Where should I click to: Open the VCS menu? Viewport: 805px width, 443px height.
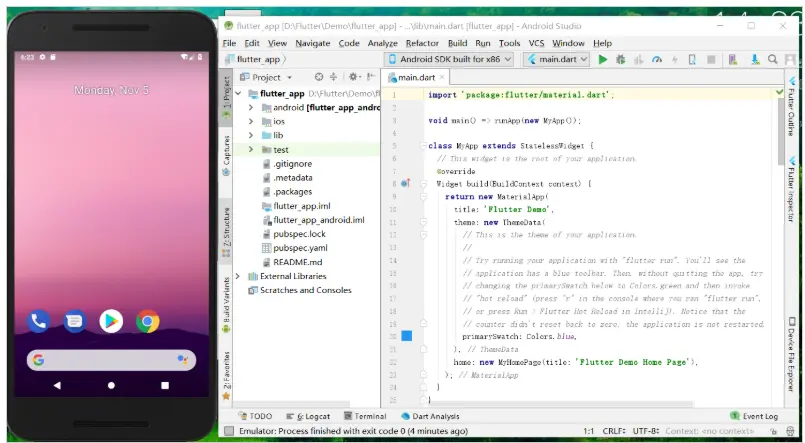pyautogui.click(x=536, y=43)
